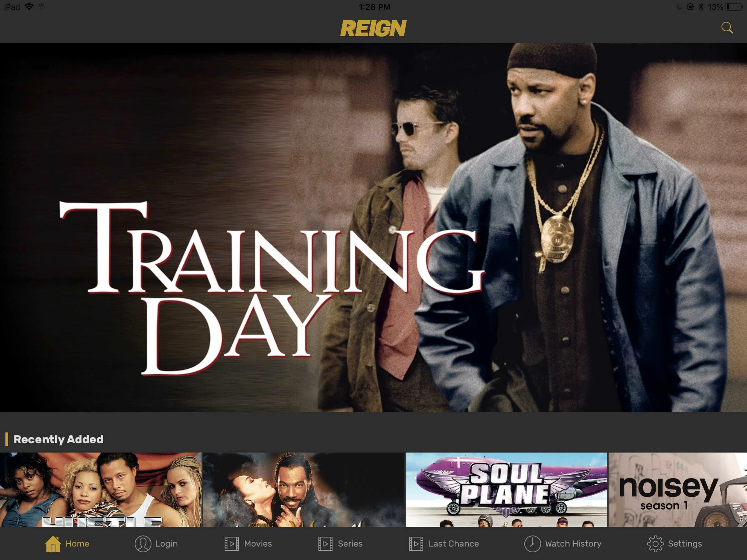
Task: Tap the Login person icon
Action: [x=143, y=544]
